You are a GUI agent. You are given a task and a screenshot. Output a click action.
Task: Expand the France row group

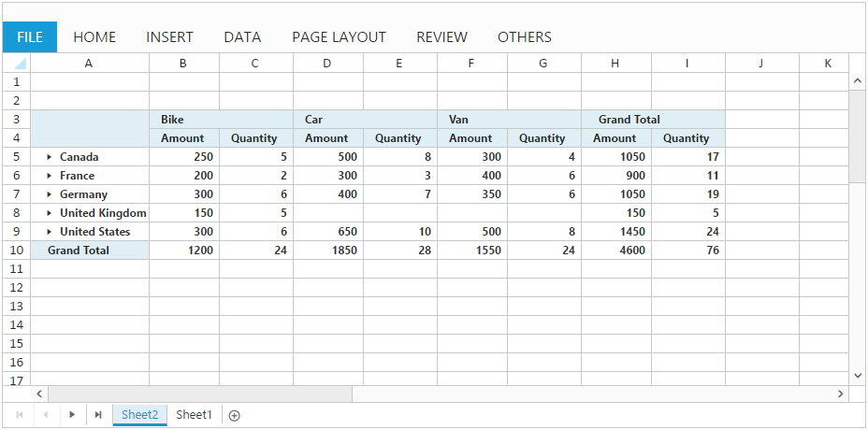49,176
